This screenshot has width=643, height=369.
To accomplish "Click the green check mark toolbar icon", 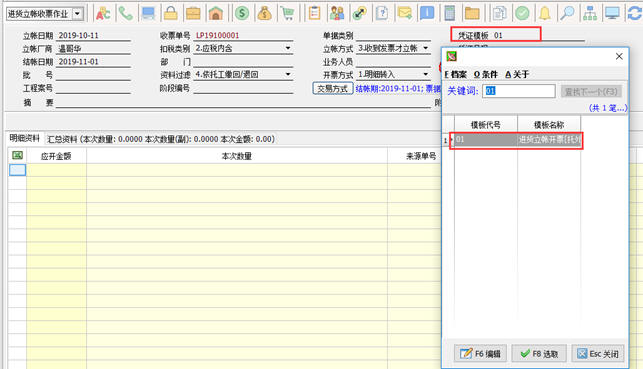I will (x=522, y=14).
